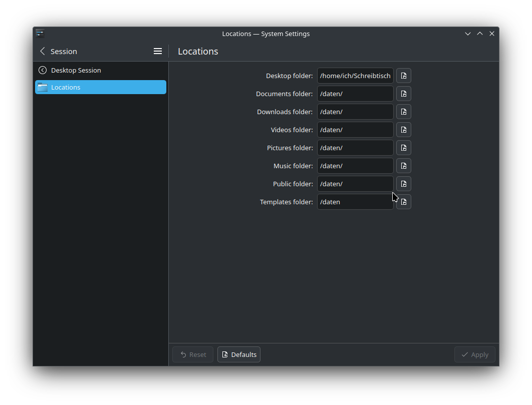Screen dimensions: 532x405
Task: Open the hamburger menu in sidebar header
Action: click(157, 51)
